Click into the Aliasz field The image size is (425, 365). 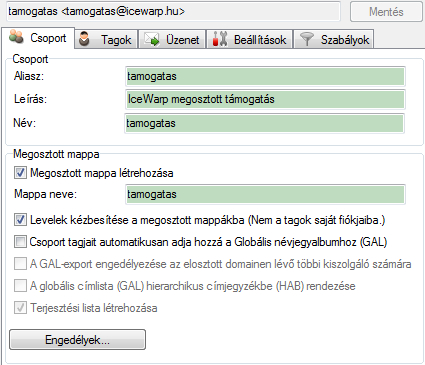265,76
